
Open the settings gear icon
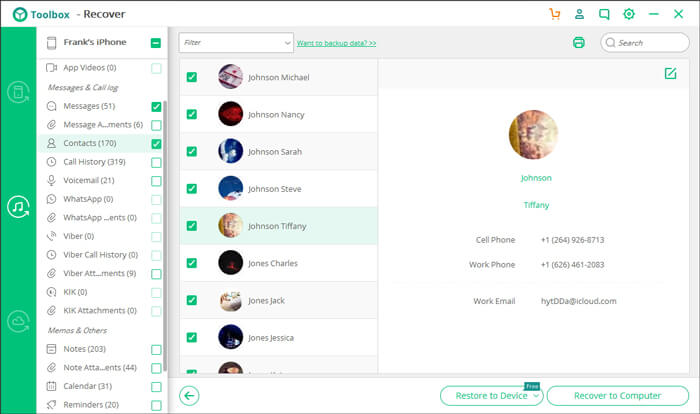[x=629, y=14]
